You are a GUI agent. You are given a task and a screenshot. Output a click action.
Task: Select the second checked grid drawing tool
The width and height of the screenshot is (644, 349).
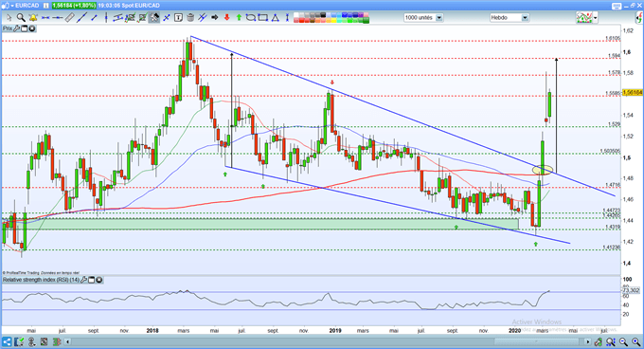coord(142,18)
